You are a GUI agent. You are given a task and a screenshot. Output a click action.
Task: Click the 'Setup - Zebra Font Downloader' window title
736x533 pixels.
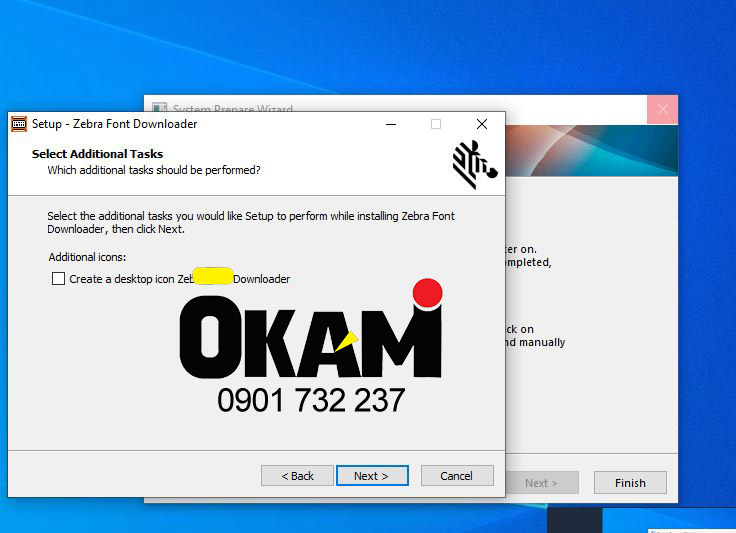[115, 124]
